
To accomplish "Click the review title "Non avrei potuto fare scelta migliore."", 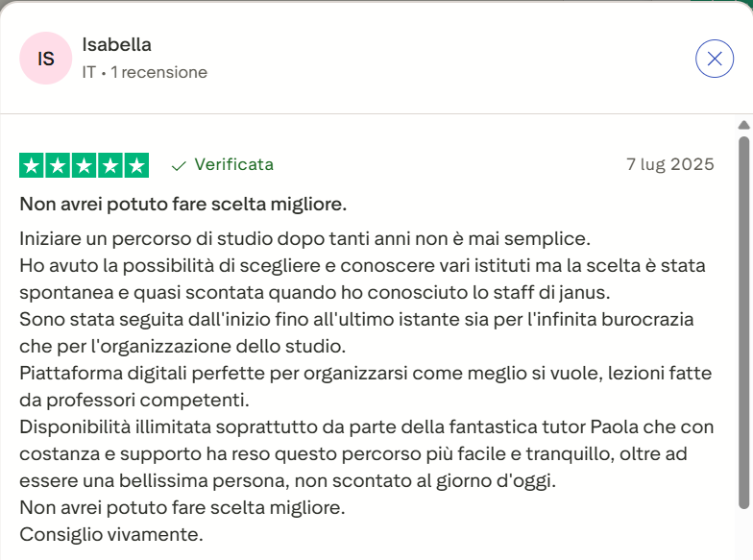I will click(x=183, y=205).
